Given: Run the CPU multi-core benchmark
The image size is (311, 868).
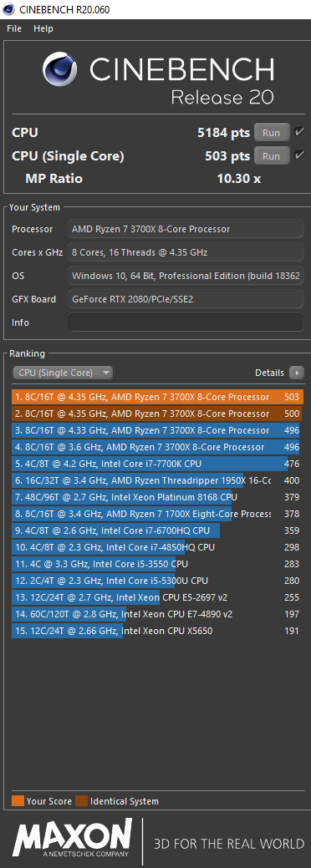Looking at the screenshot, I should tap(272, 133).
